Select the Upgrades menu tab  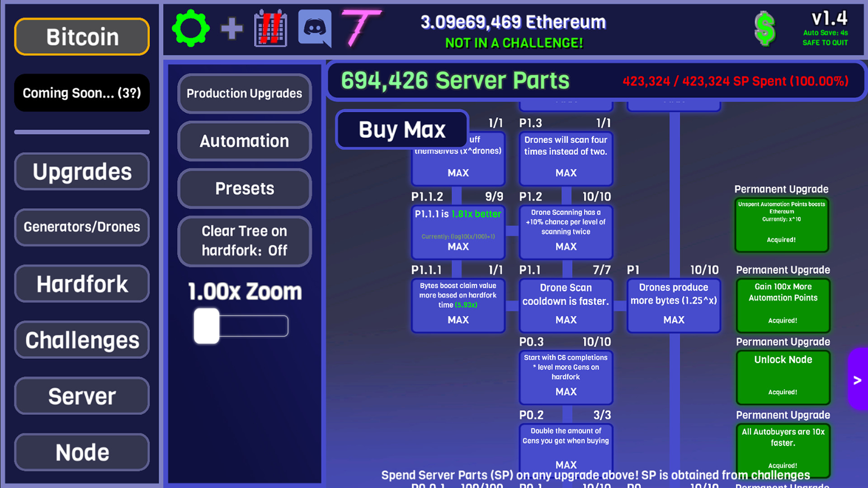[x=81, y=172]
